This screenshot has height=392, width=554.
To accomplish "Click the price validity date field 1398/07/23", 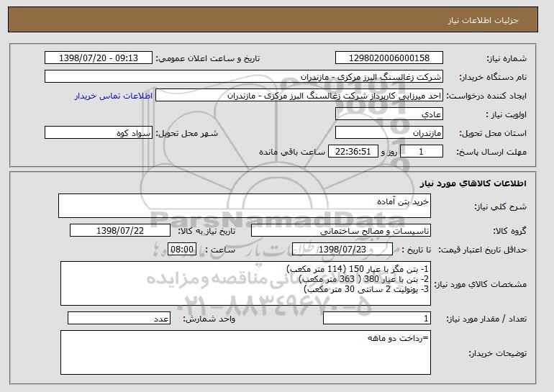I will click(x=342, y=250).
